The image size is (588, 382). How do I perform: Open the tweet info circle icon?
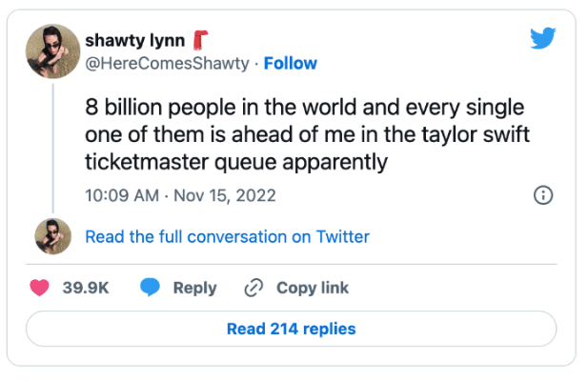pos(543,194)
